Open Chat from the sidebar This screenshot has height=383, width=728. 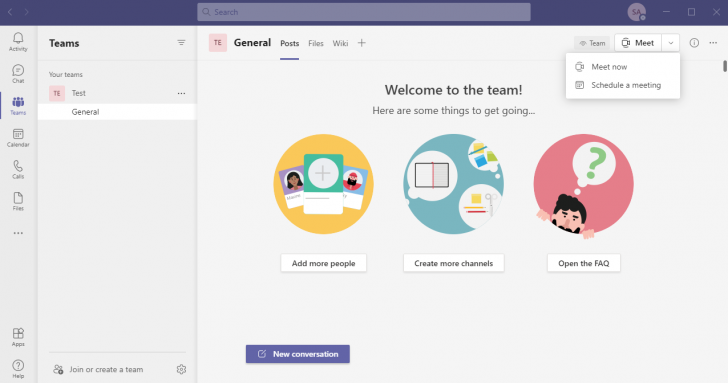click(x=18, y=74)
